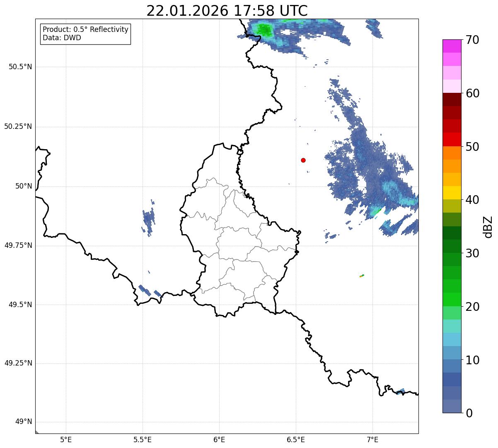The width and height of the screenshot is (498, 448).
Task: Click the yellow 40 dBZ colorbar band
Action: click(x=452, y=193)
